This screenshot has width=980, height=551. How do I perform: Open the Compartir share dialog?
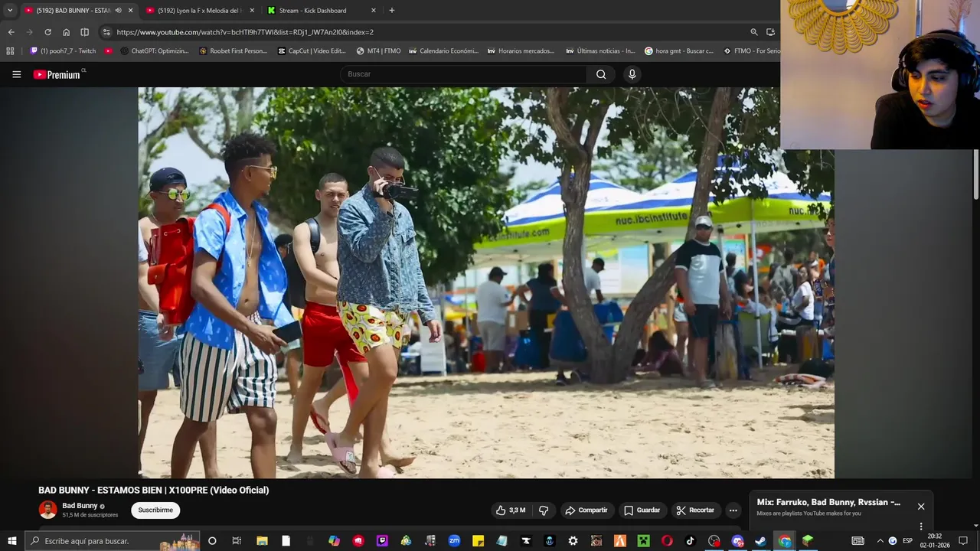(586, 510)
